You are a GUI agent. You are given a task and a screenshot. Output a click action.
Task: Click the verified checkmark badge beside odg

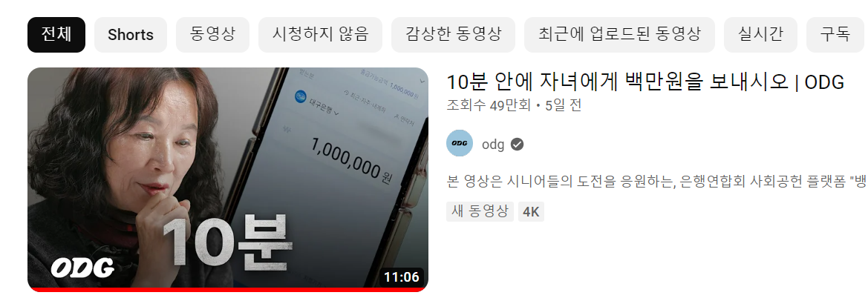tap(517, 145)
